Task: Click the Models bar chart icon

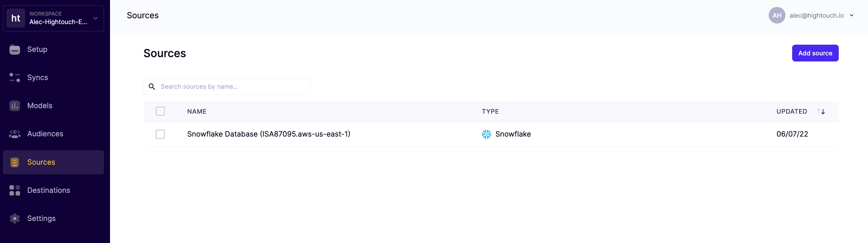Action: click(14, 106)
